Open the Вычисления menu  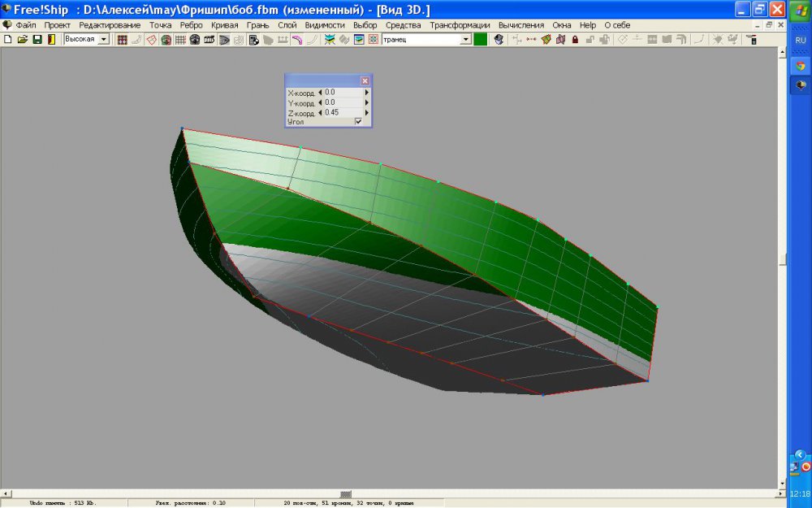pyautogui.click(x=521, y=25)
